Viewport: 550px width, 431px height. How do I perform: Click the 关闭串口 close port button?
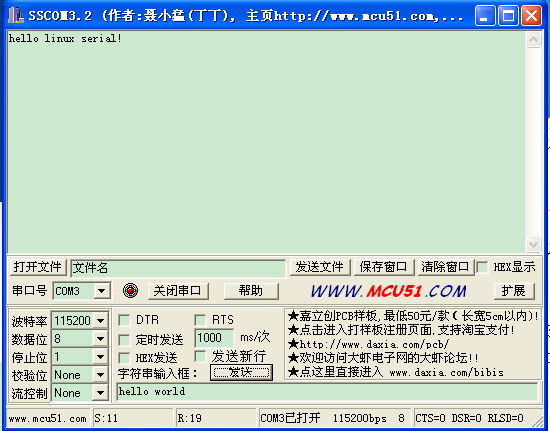click(x=178, y=291)
